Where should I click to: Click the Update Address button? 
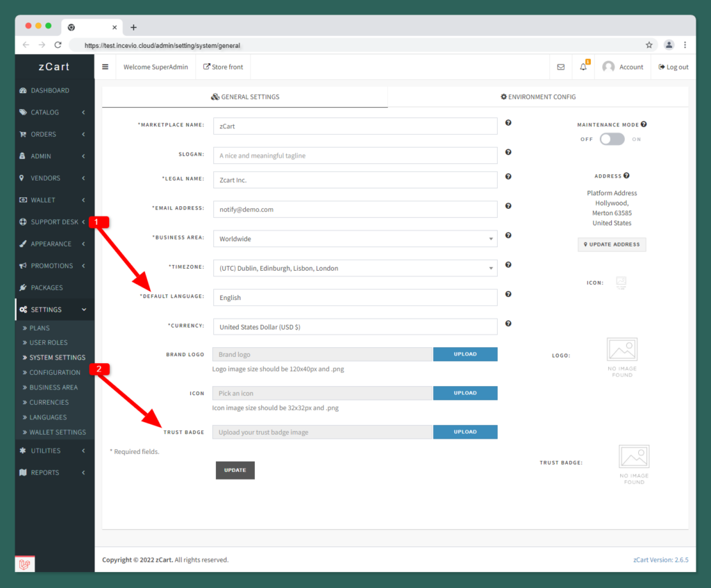[612, 244]
